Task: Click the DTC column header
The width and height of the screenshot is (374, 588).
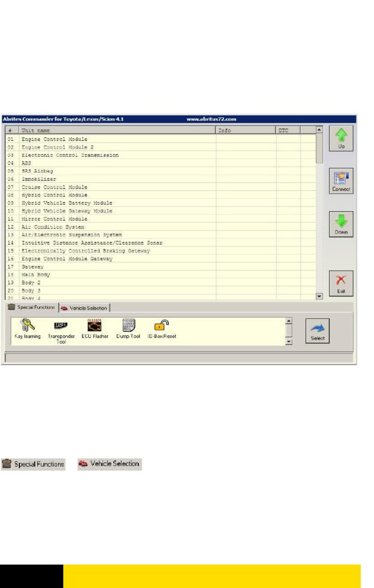Action: point(288,130)
